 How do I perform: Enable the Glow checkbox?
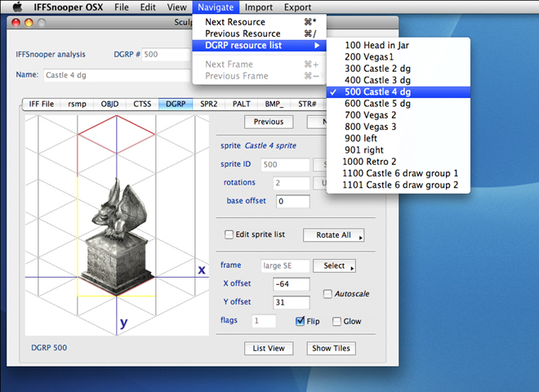336,321
